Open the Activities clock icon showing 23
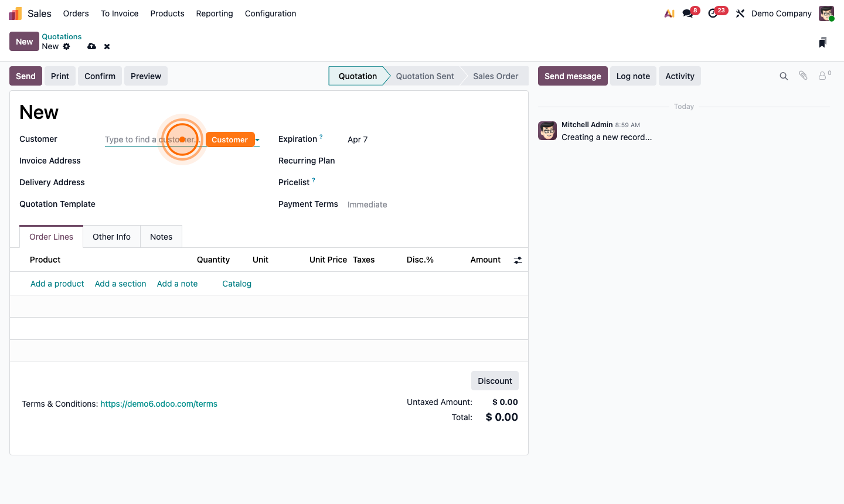This screenshot has width=844, height=504. 713,13
